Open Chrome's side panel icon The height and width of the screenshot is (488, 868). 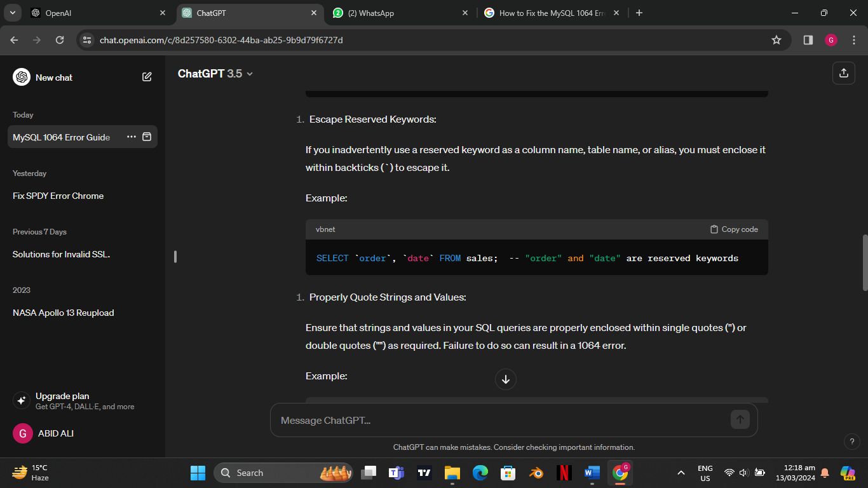808,39
